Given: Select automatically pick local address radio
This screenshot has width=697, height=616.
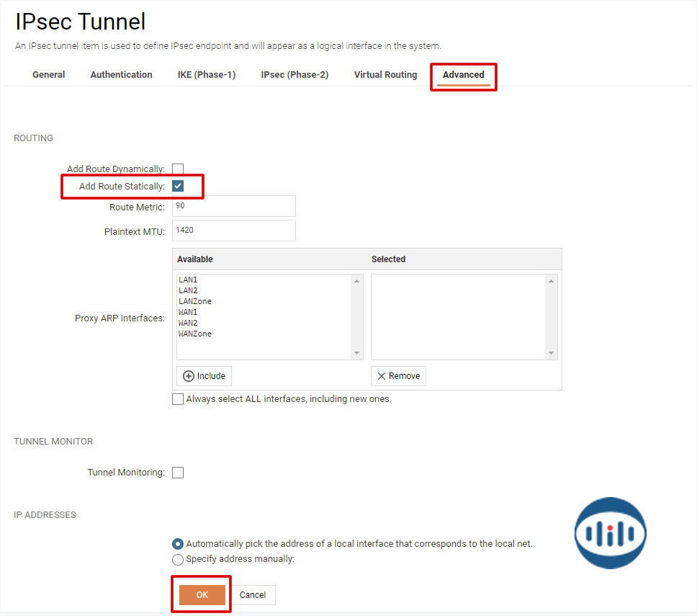Looking at the screenshot, I should pyautogui.click(x=178, y=544).
